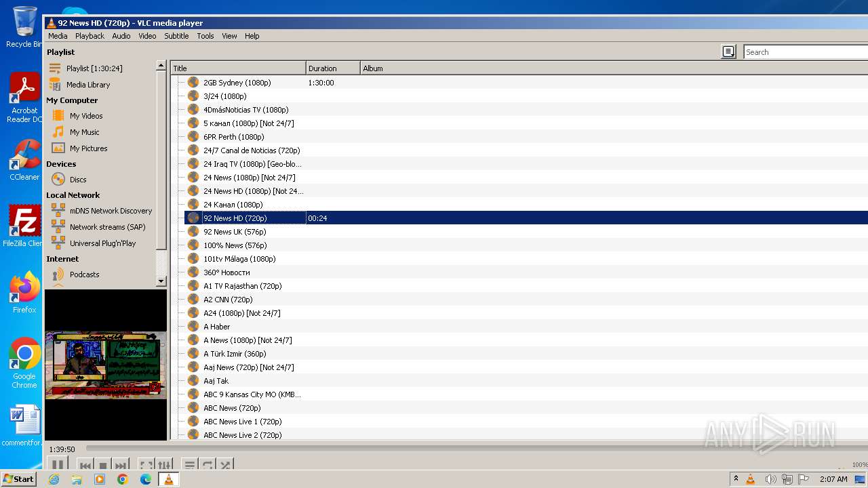
Task: Open the View menu
Action: [229, 36]
